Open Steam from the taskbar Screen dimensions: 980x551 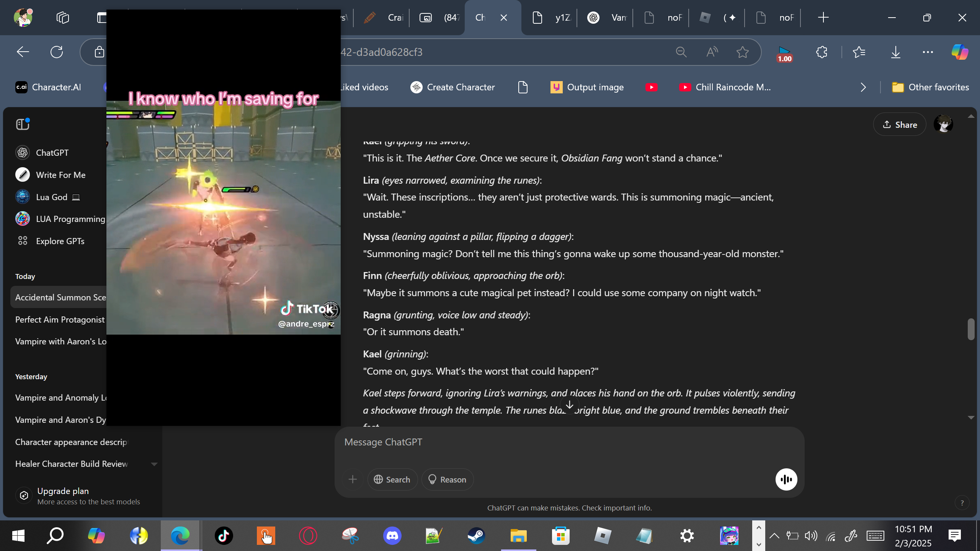click(476, 536)
